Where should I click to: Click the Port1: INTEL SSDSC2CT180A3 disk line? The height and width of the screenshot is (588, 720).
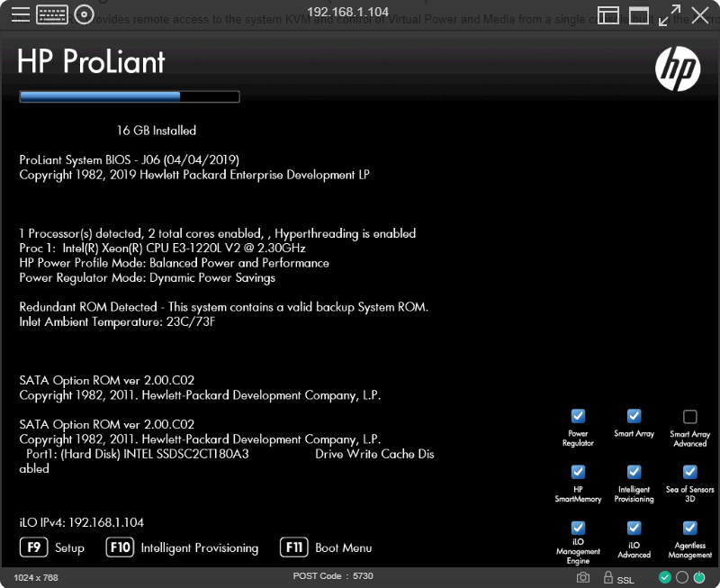click(x=230, y=454)
